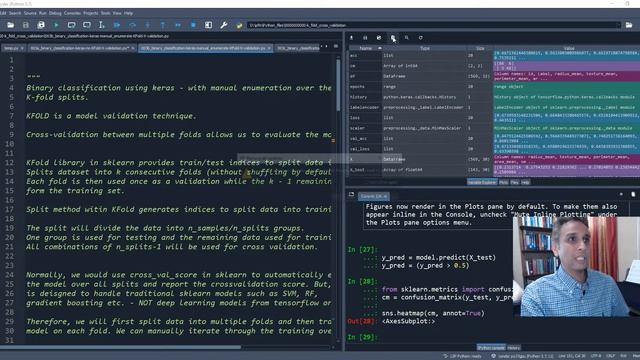Switch to the IPython console bottom tab
The image size is (640, 360).
[491, 348]
